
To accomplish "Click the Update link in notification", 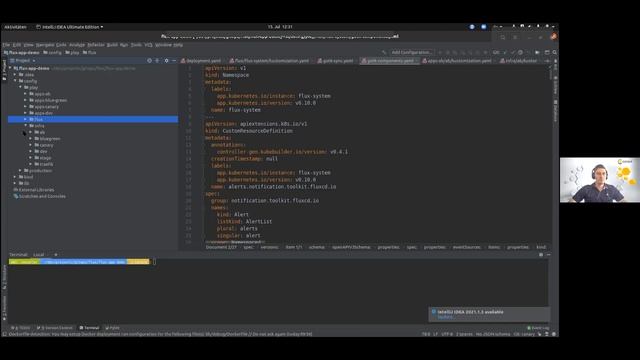I will (446, 317).
